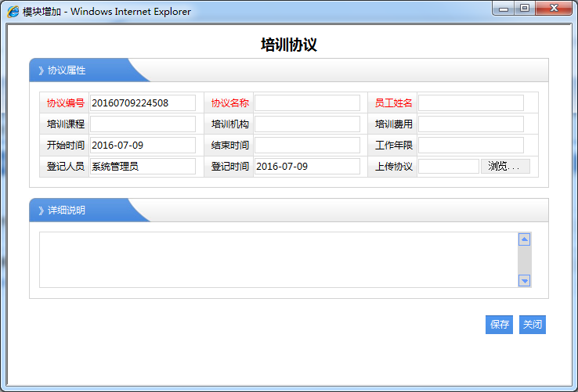The width and height of the screenshot is (578, 392).
Task: Click inside the 详细说明 text area
Action: pyautogui.click(x=278, y=260)
